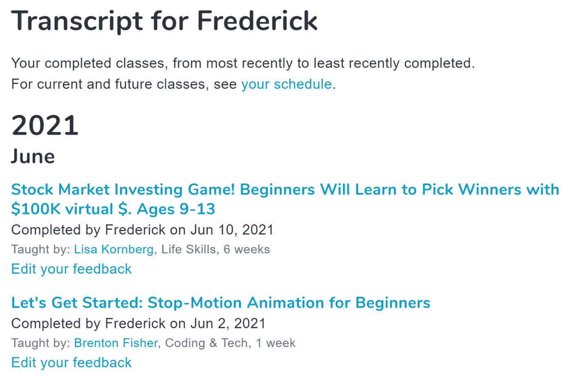588x376 pixels.
Task: Click the "1 week" duration text
Action: [x=276, y=343]
